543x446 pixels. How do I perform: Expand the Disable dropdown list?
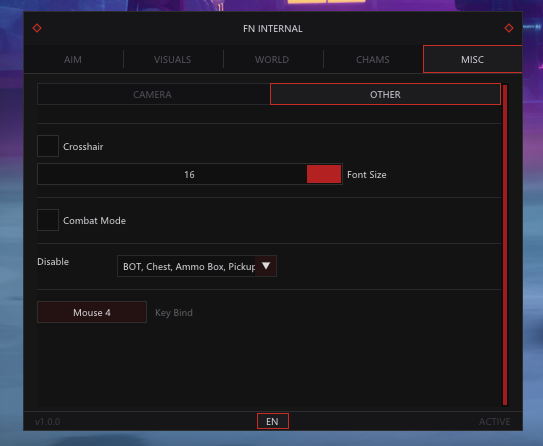[x=266, y=266]
